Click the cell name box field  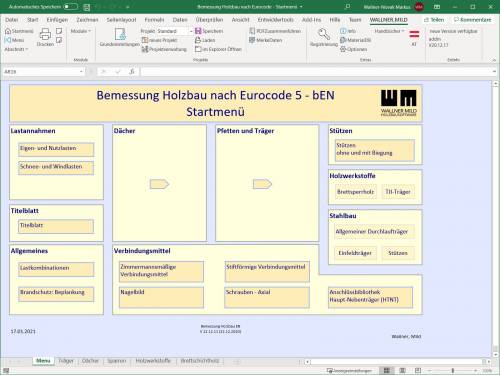tap(43, 72)
